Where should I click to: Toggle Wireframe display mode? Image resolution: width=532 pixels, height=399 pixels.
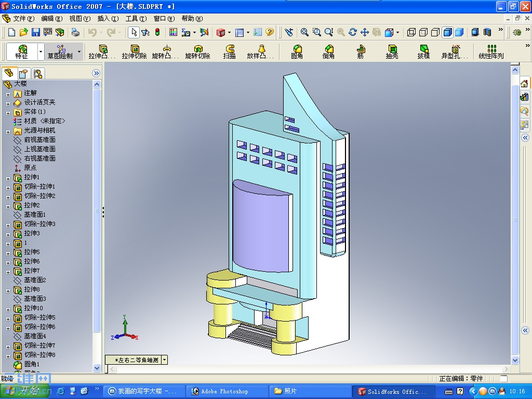point(411,32)
